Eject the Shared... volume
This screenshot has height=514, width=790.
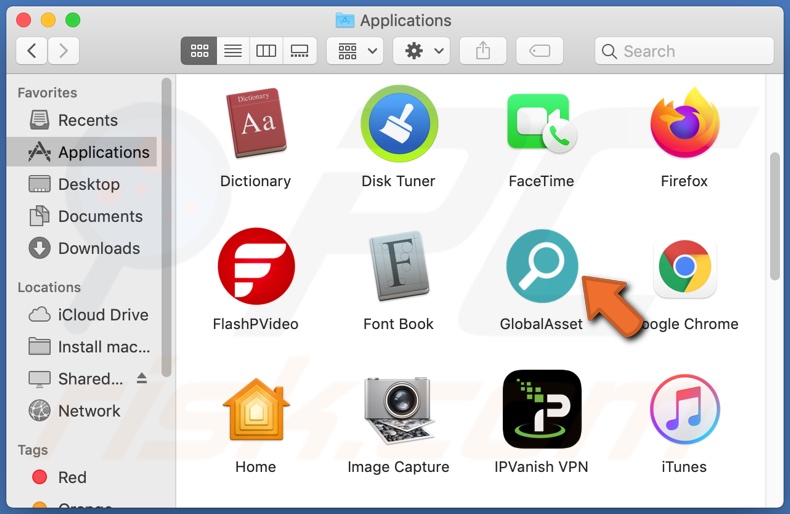pyautogui.click(x=142, y=378)
